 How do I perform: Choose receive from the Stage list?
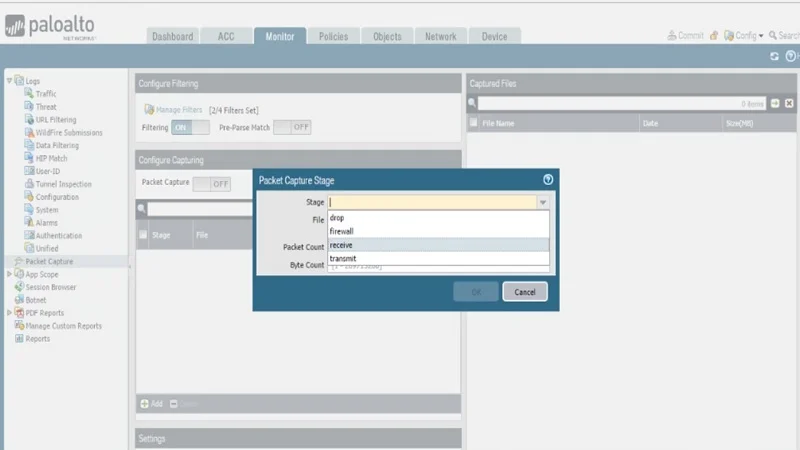tap(438, 245)
